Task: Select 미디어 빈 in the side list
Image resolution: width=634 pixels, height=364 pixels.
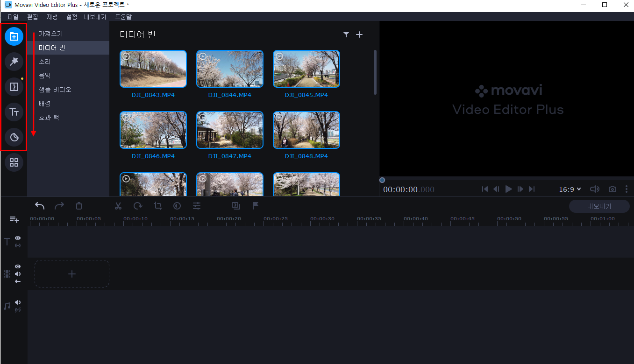Action: click(x=68, y=48)
